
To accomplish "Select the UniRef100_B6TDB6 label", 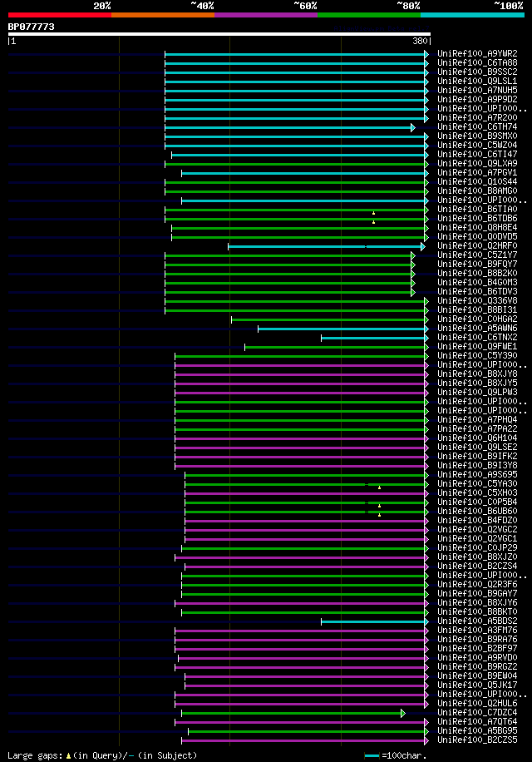I will [x=477, y=218].
